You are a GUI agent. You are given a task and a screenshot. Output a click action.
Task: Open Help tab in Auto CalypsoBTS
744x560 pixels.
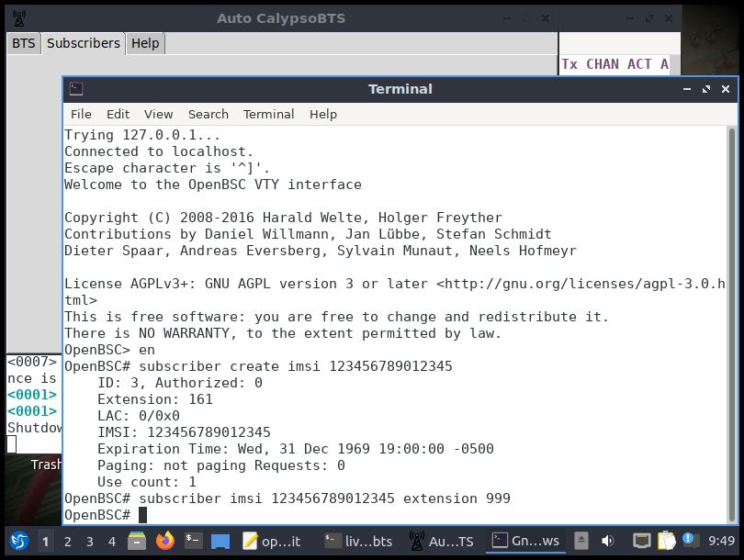(x=145, y=44)
